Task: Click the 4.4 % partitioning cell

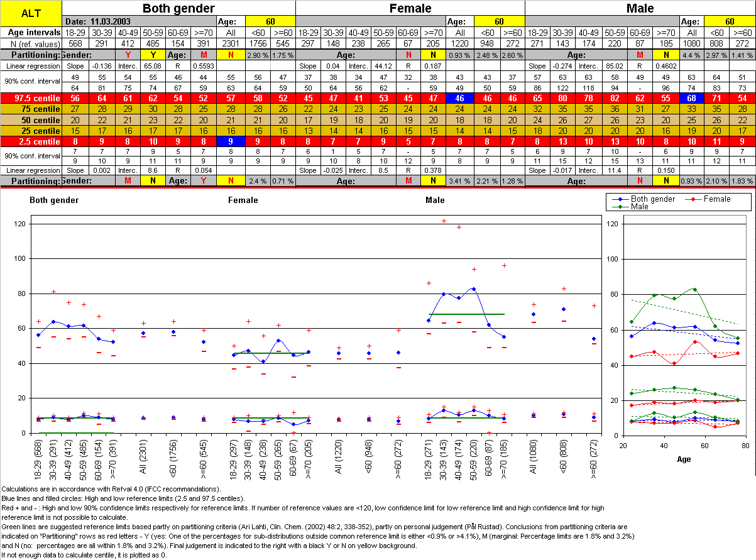Action: pos(691,56)
